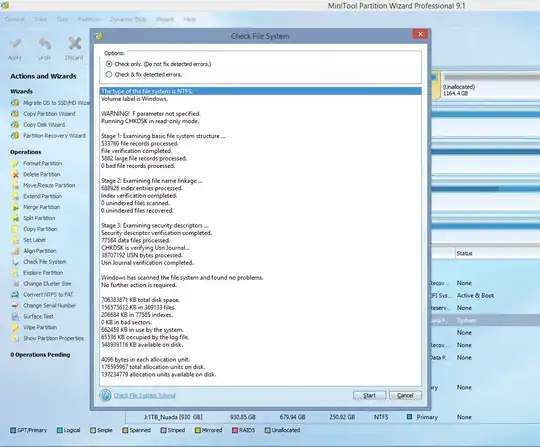Click 'Windows has scanned the file system' line
This screenshot has height=447, width=540.
(x=183, y=278)
